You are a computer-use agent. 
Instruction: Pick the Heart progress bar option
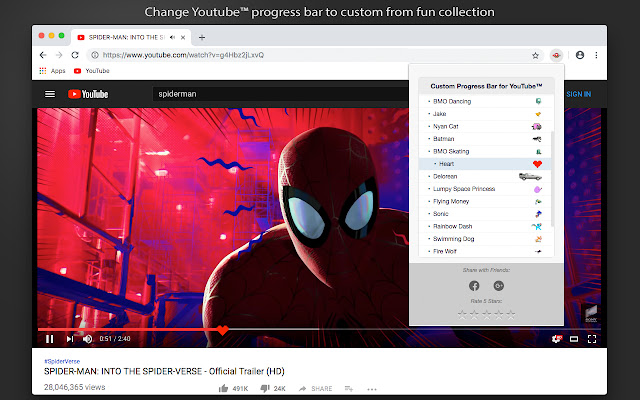447,163
